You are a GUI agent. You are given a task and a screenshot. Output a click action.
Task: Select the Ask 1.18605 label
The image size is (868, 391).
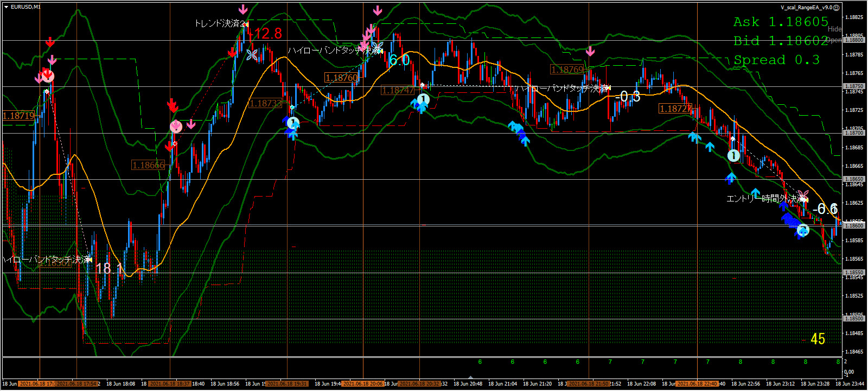[781, 22]
